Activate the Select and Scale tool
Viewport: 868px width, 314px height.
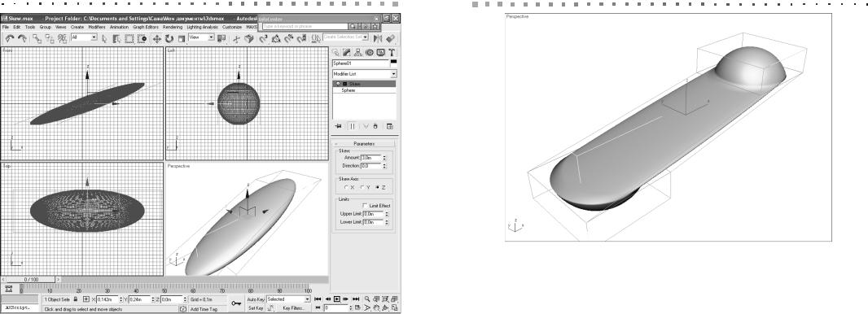tap(181, 38)
